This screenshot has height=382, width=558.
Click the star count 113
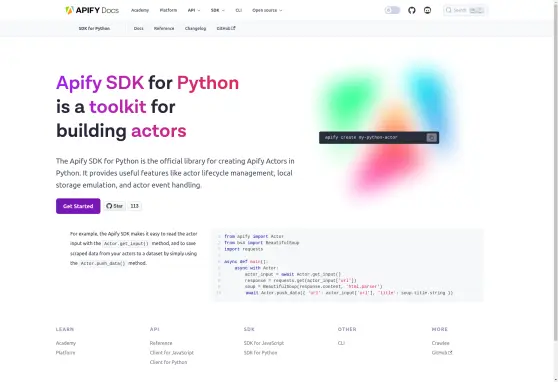tap(135, 206)
